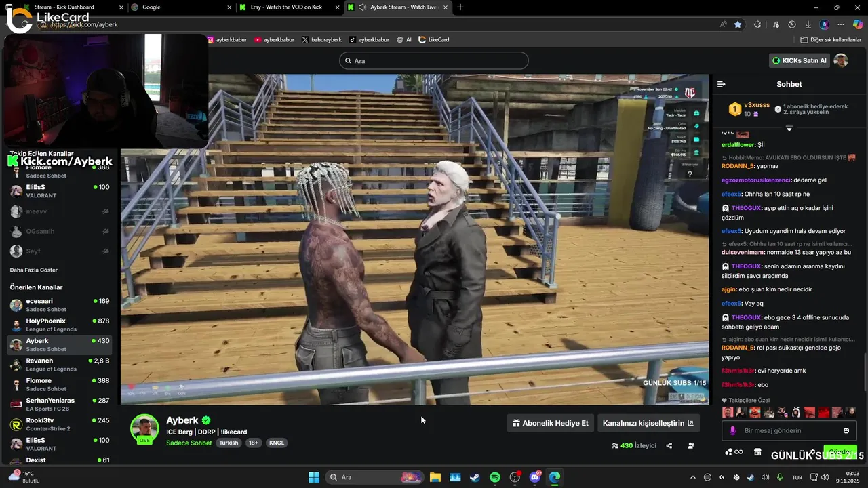The width and height of the screenshot is (868, 488).
Task: Open offline channel meevv in sidebar
Action: point(60,211)
